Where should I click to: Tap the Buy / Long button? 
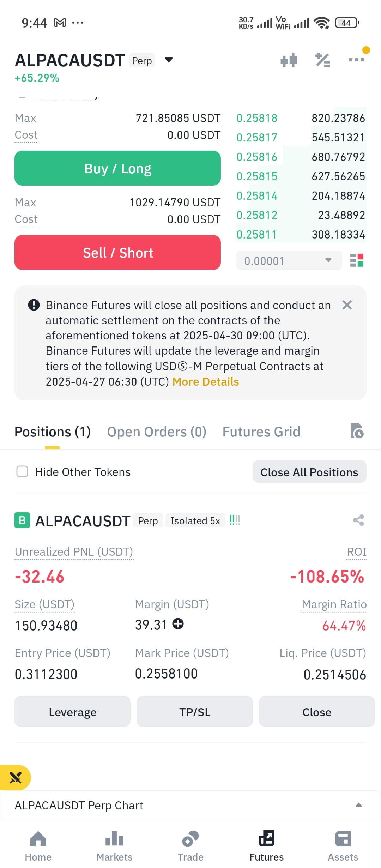click(117, 168)
